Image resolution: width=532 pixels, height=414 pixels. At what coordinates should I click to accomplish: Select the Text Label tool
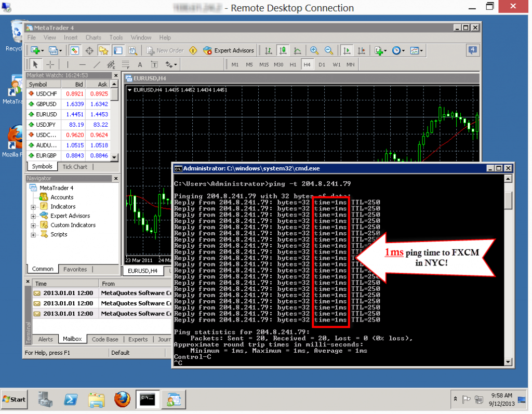pyautogui.click(x=154, y=64)
